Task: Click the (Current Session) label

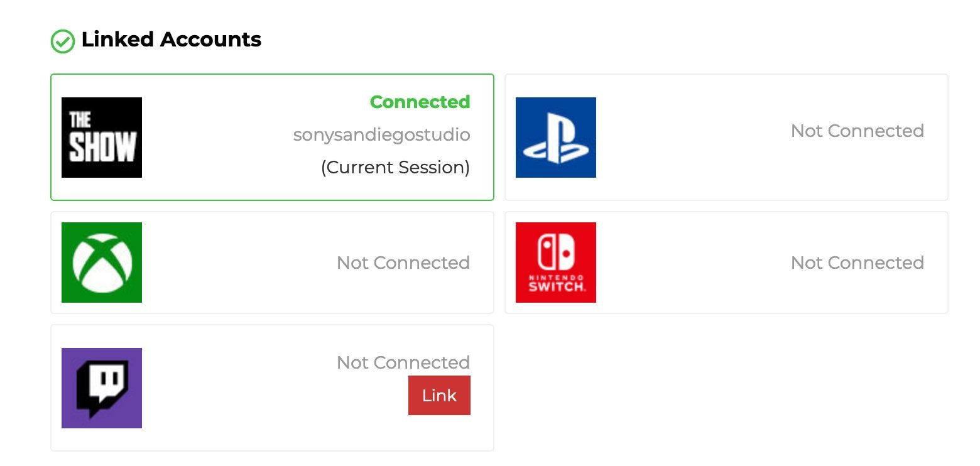Action: coord(395,168)
